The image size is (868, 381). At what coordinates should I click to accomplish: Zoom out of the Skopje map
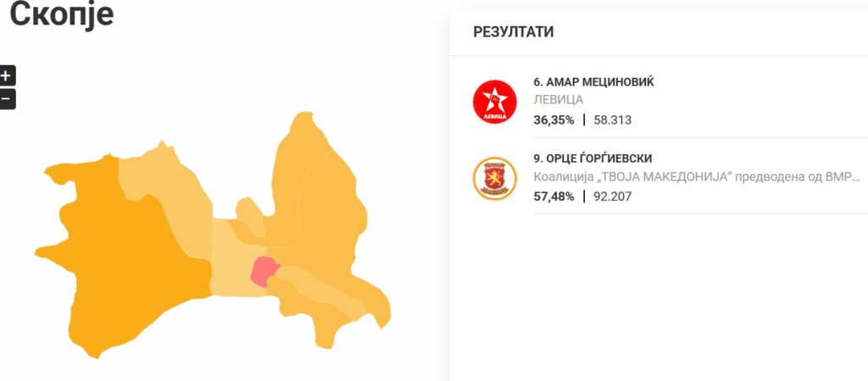point(6,99)
